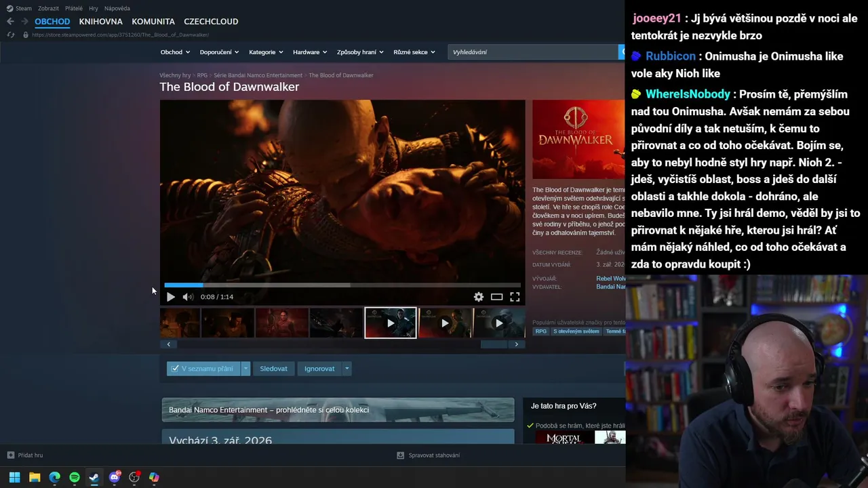
Task: Go forward with the right arrow navigation icon
Action: (24, 22)
